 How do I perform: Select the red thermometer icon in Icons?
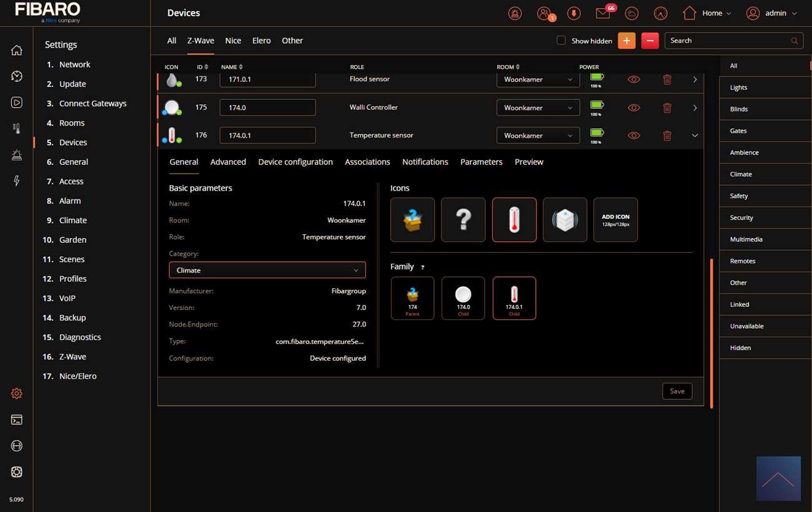[514, 219]
